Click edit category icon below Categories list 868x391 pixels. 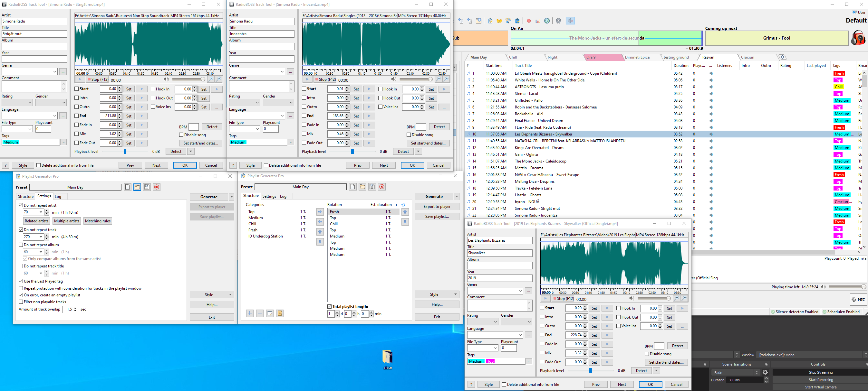click(270, 313)
